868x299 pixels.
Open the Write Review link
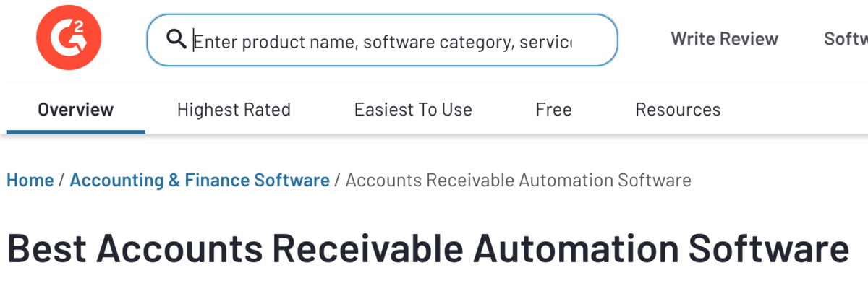724,38
